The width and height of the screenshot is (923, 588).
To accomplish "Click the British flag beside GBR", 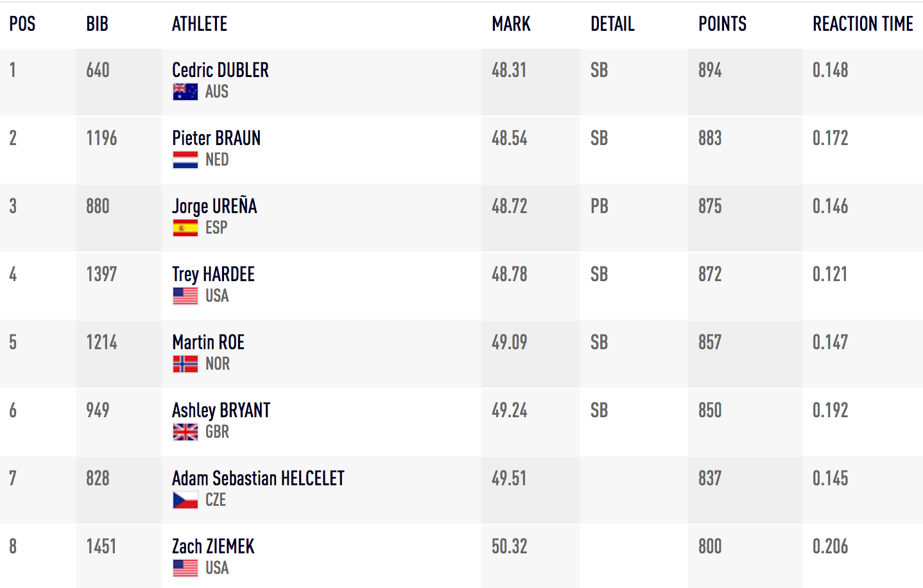I will pyautogui.click(x=185, y=432).
